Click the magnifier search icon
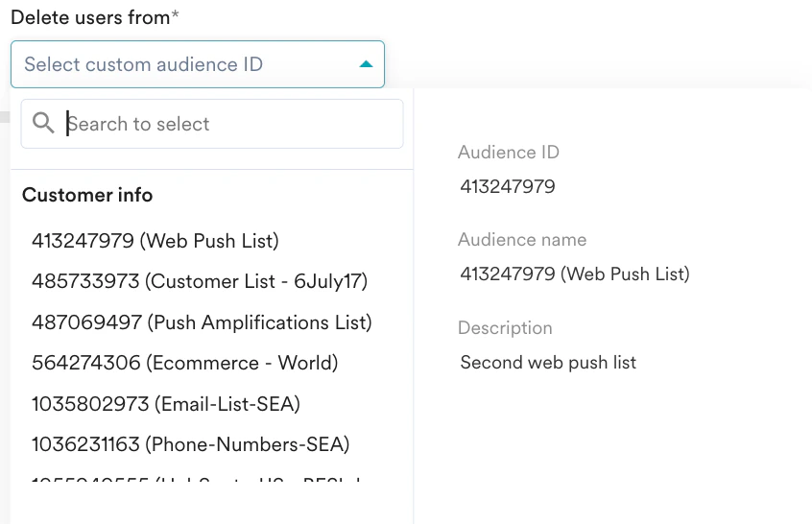This screenshot has width=812, height=524. click(x=43, y=123)
